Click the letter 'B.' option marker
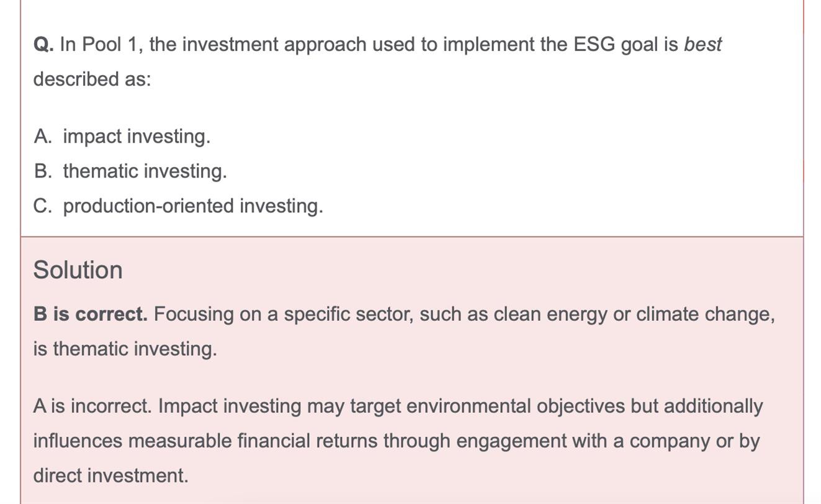 43,171
